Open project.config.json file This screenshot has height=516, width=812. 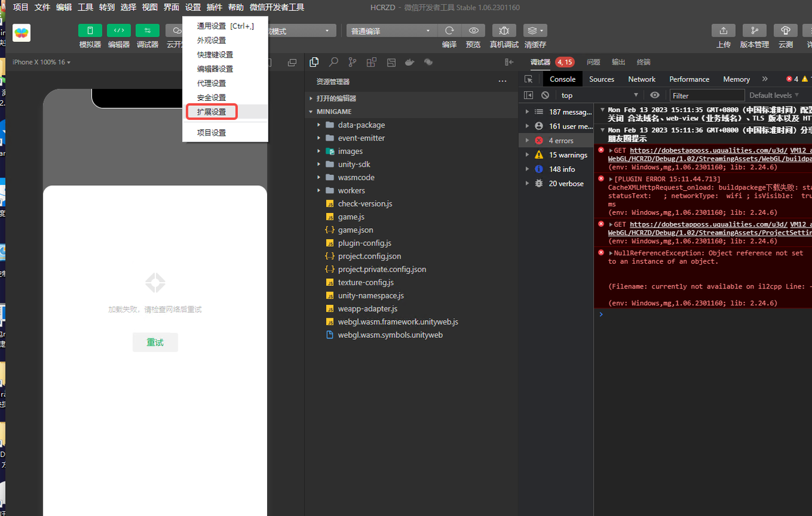tap(411, 256)
